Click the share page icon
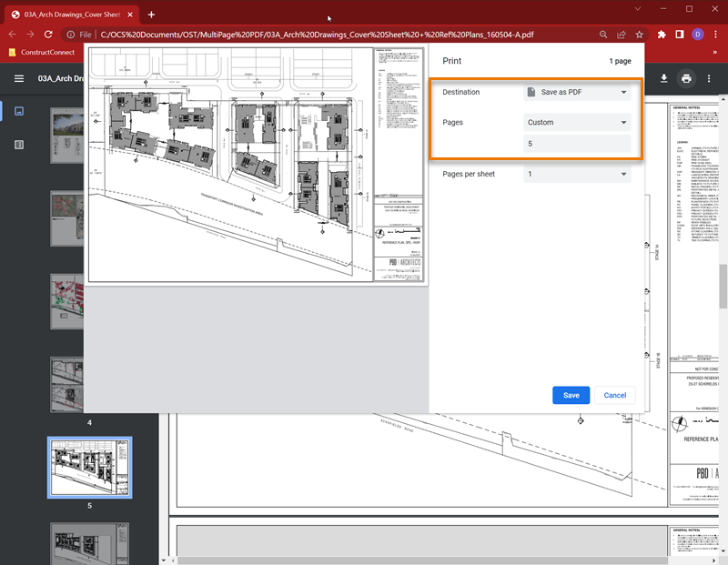This screenshot has height=565, width=728. (622, 35)
